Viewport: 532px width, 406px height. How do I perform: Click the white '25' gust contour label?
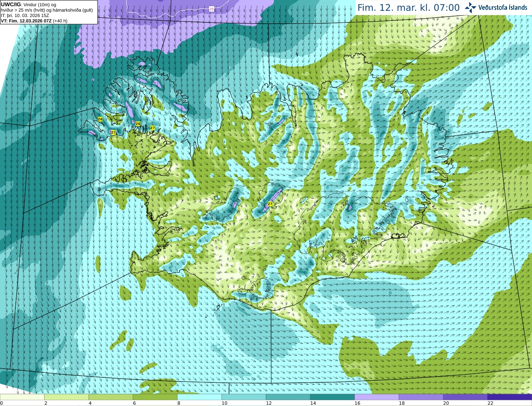tap(212, 9)
